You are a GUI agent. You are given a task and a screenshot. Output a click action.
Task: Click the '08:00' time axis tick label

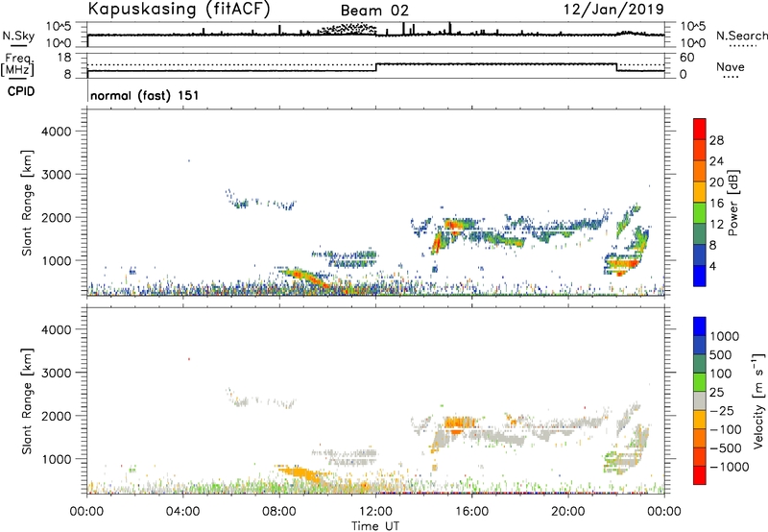point(279,512)
